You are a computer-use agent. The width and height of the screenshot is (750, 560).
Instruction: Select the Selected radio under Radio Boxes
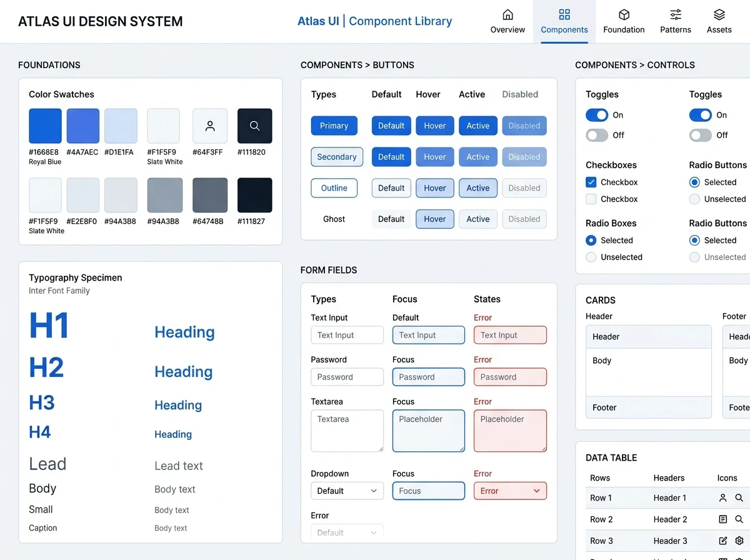pyautogui.click(x=591, y=240)
